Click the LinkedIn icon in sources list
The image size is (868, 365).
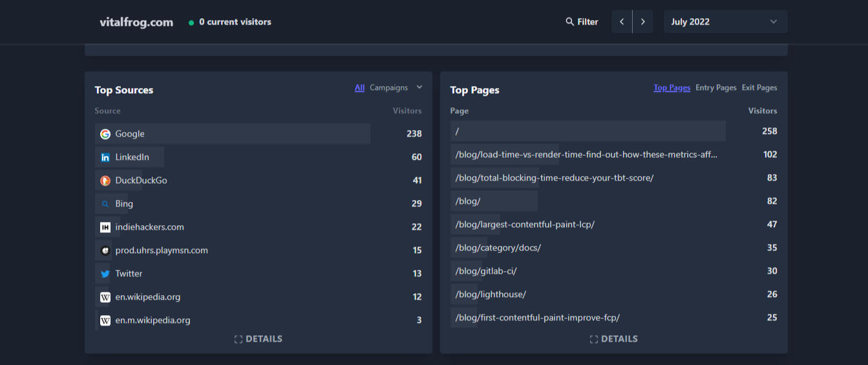pyautogui.click(x=105, y=157)
